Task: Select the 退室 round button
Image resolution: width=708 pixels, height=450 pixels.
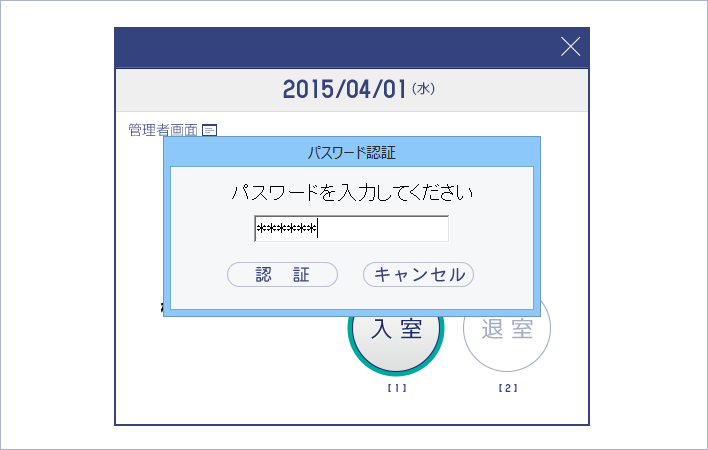Action: tap(507, 334)
